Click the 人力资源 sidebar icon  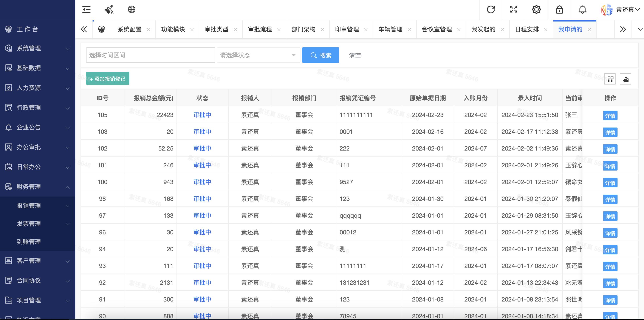point(8,88)
